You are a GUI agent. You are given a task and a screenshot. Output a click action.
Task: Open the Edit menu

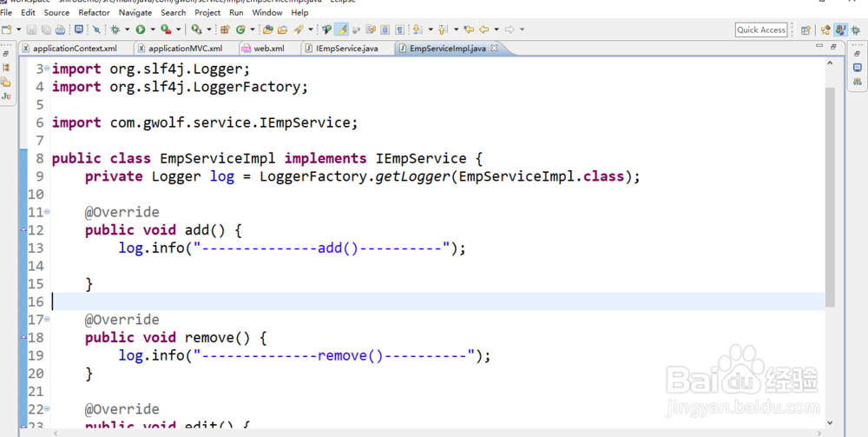pyautogui.click(x=28, y=12)
